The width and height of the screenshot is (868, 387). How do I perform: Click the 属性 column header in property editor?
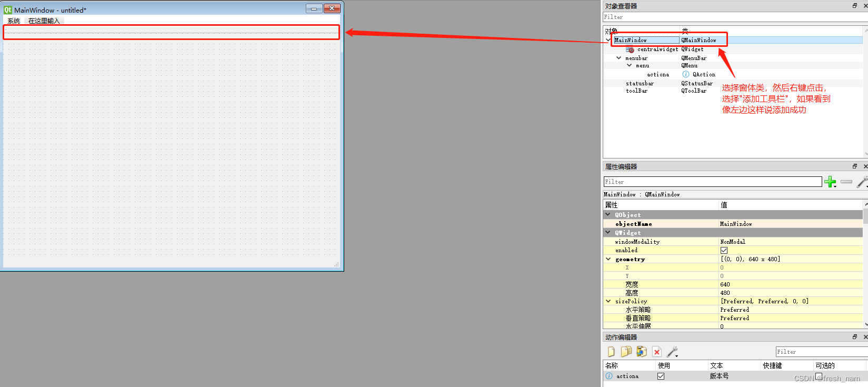click(x=661, y=205)
